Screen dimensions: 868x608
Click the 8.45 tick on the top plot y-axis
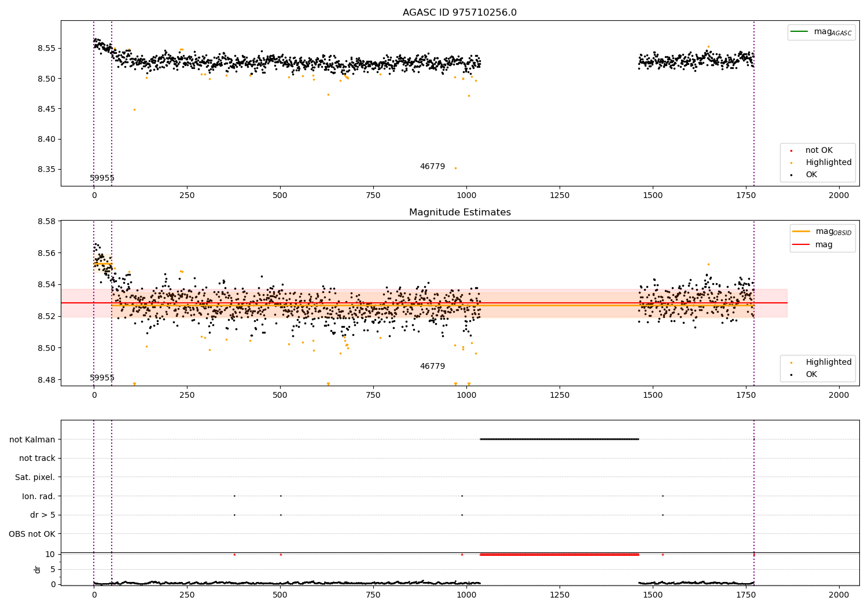pos(46,109)
